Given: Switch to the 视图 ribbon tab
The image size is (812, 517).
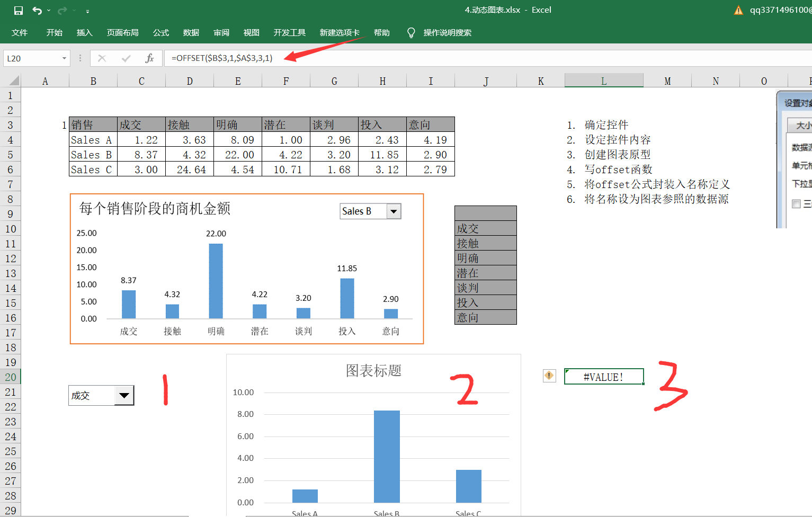Looking at the screenshot, I should tap(252, 33).
